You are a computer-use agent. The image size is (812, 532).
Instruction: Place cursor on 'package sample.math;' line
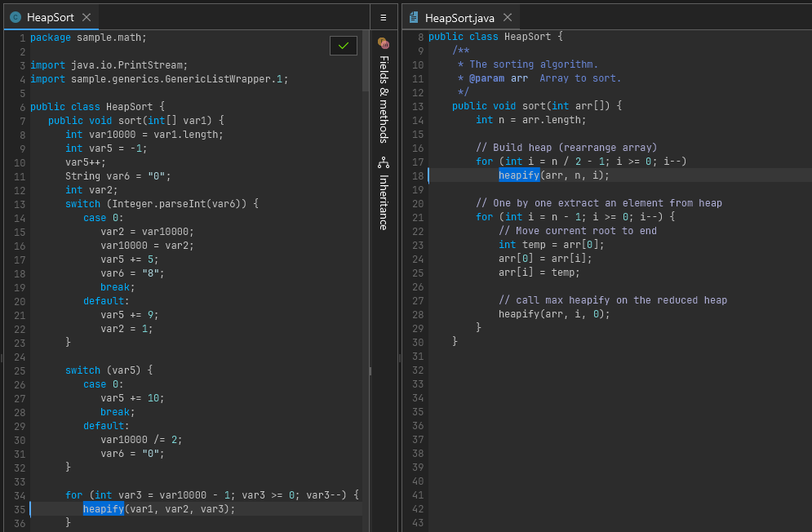coord(88,38)
